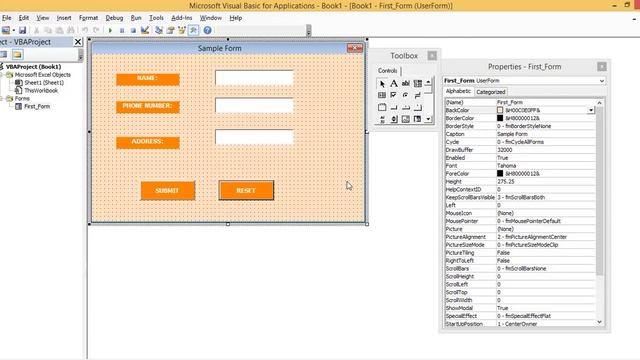Screen dimensions: 640x360
Task: Select the ComboBox control in the Toolbox
Action: (418, 84)
